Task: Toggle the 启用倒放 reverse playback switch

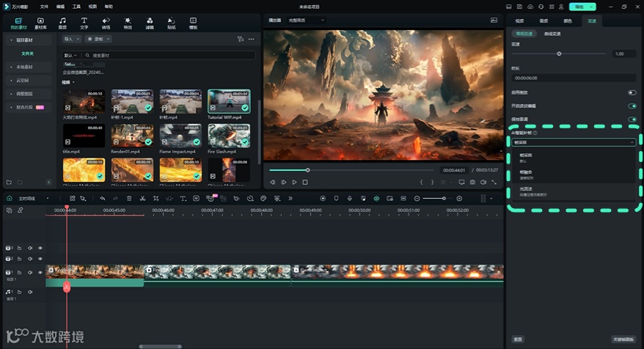Action: (x=632, y=93)
